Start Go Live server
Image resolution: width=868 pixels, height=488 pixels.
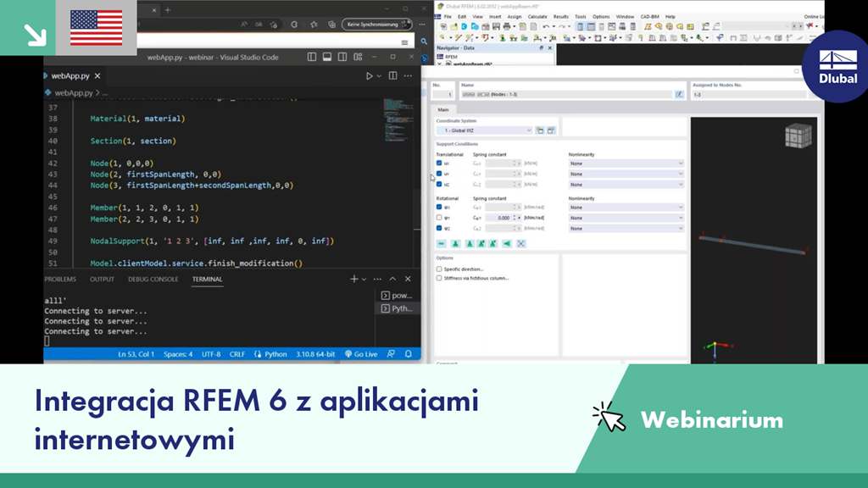point(361,354)
